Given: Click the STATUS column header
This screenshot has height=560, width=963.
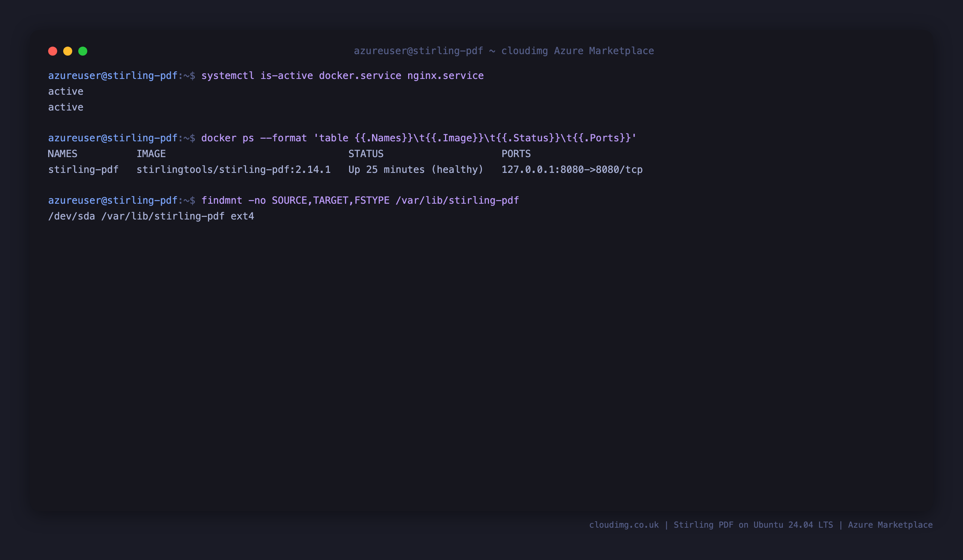Looking at the screenshot, I should [366, 153].
